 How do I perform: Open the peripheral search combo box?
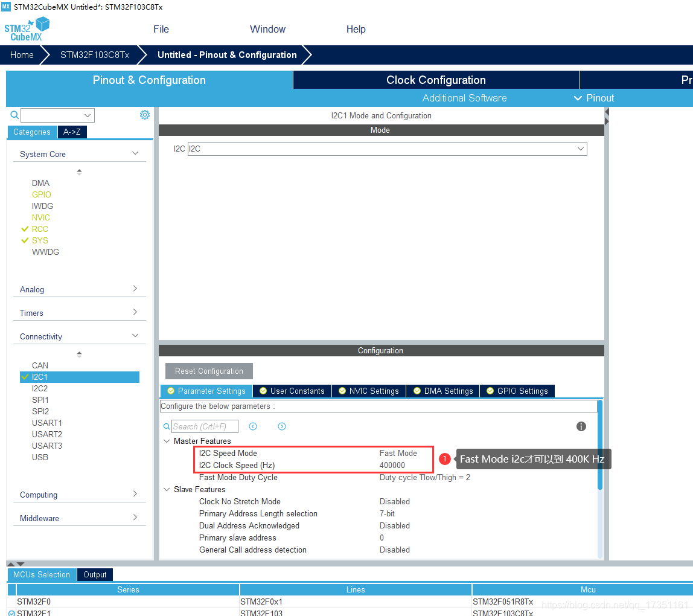click(57, 115)
